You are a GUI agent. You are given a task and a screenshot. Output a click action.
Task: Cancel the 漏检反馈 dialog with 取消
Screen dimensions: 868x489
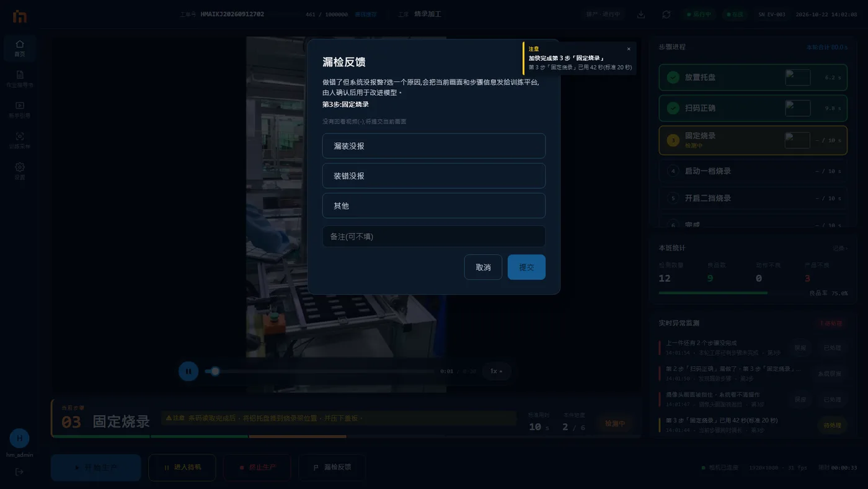483,267
